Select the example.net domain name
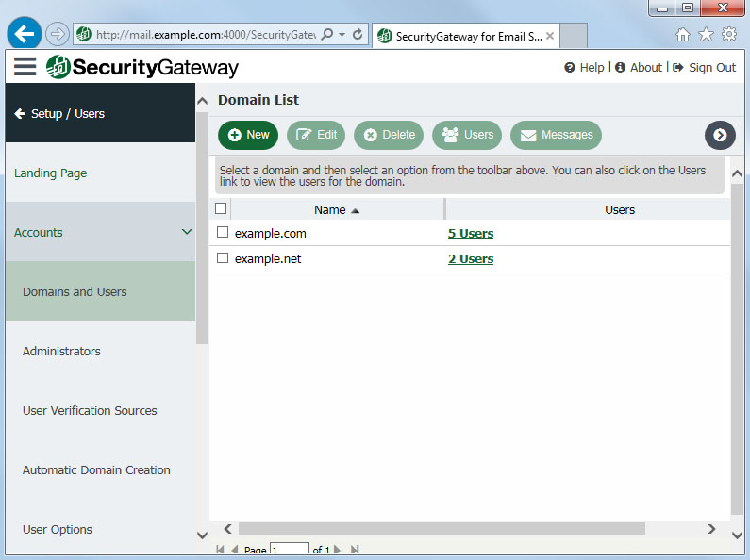This screenshot has width=750, height=560. (x=268, y=259)
